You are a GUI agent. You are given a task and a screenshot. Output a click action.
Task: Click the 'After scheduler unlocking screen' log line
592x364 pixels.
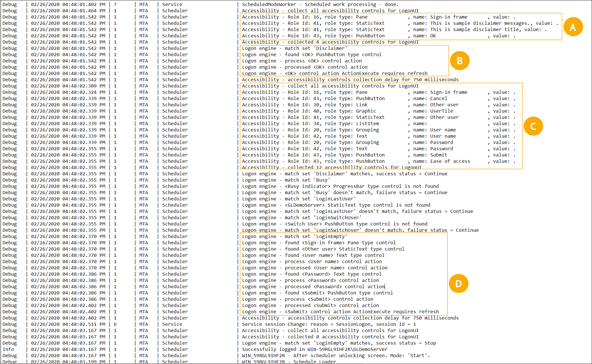tap(336, 355)
